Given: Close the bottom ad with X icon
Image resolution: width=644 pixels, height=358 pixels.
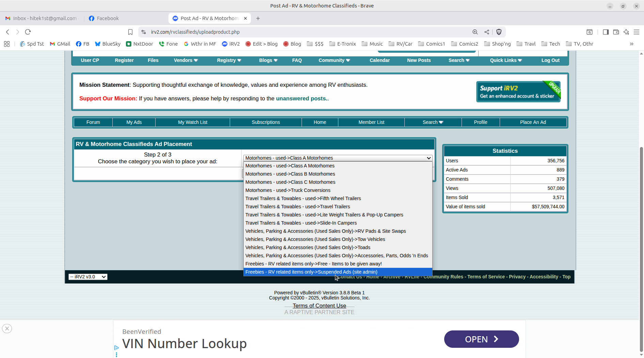Looking at the screenshot, I should click(7, 328).
